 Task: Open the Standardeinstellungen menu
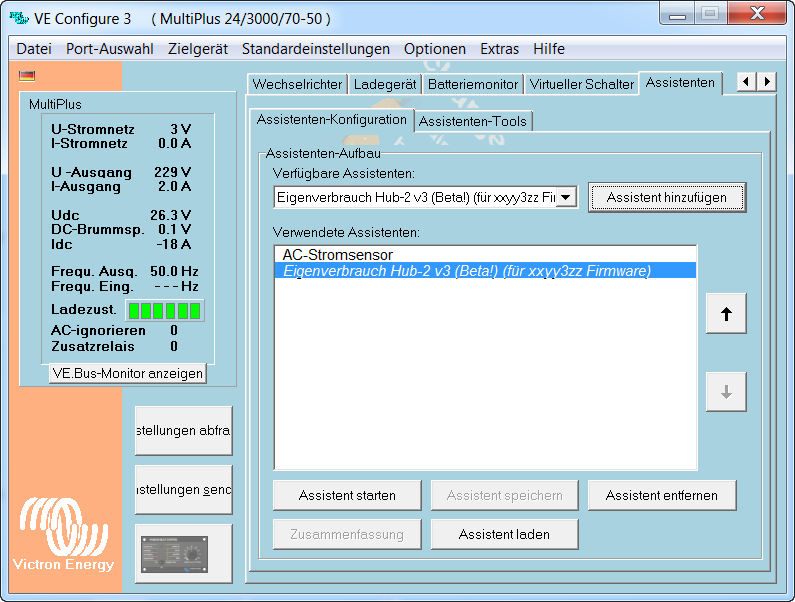coord(315,49)
